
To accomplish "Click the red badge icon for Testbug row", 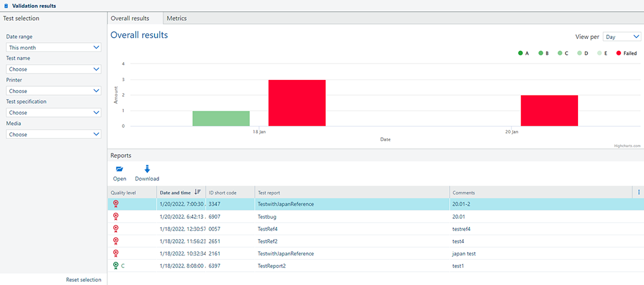I will [116, 216].
